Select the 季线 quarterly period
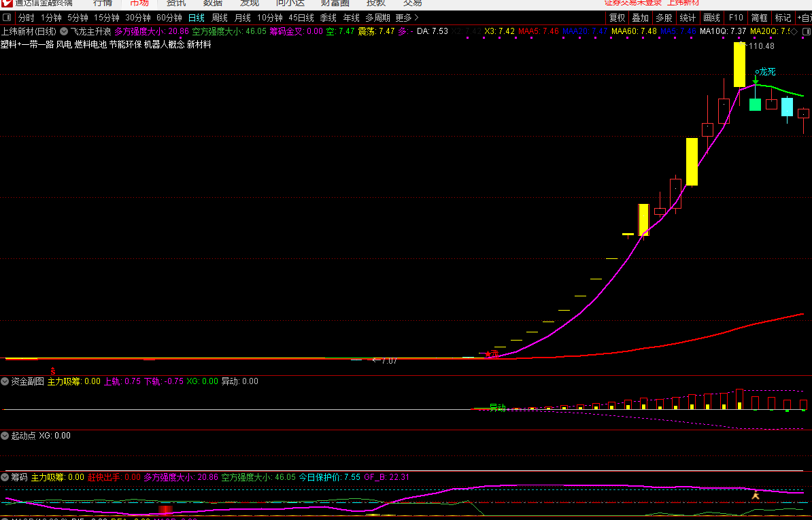 pyautogui.click(x=328, y=18)
